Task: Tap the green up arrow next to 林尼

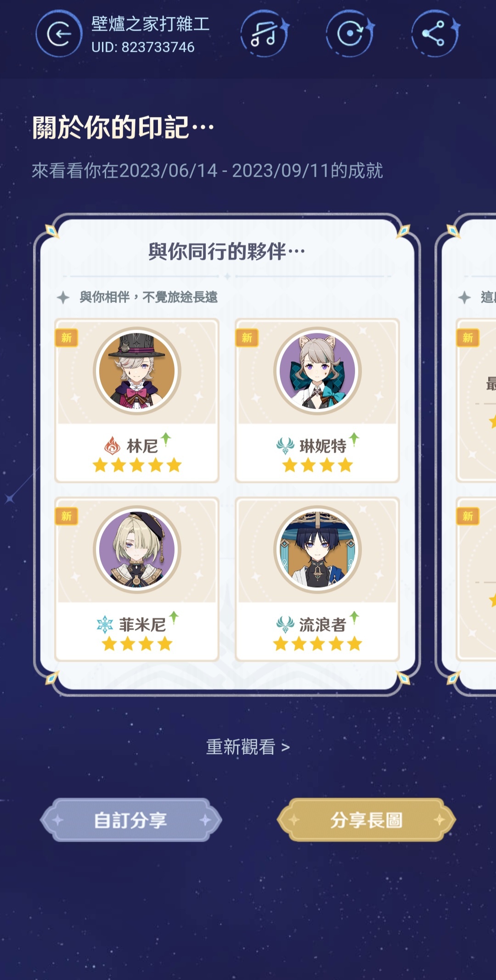Action: [166, 439]
